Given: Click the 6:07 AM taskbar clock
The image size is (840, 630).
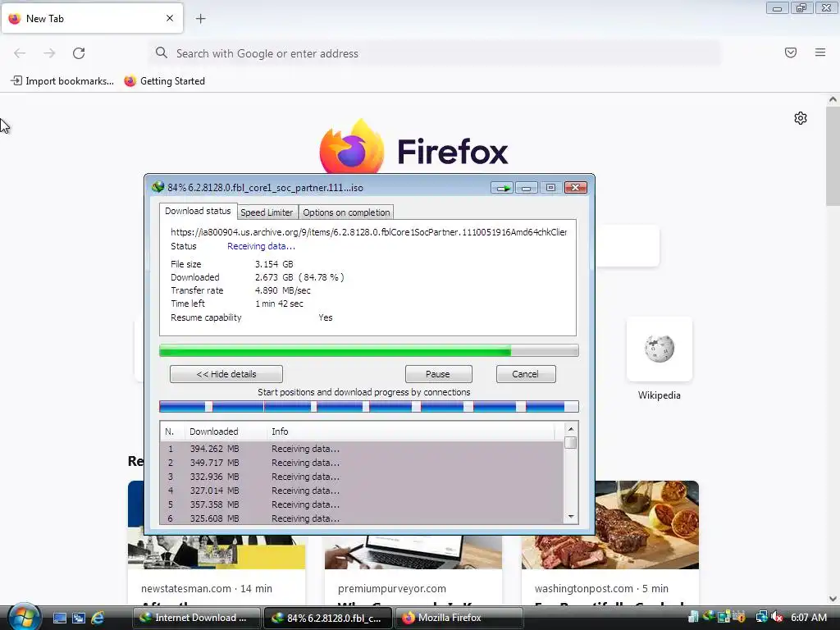Looking at the screenshot, I should tap(809, 617).
